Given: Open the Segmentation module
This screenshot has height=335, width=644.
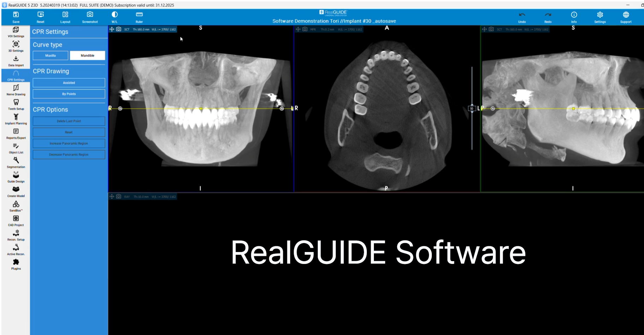Looking at the screenshot, I should (16, 162).
